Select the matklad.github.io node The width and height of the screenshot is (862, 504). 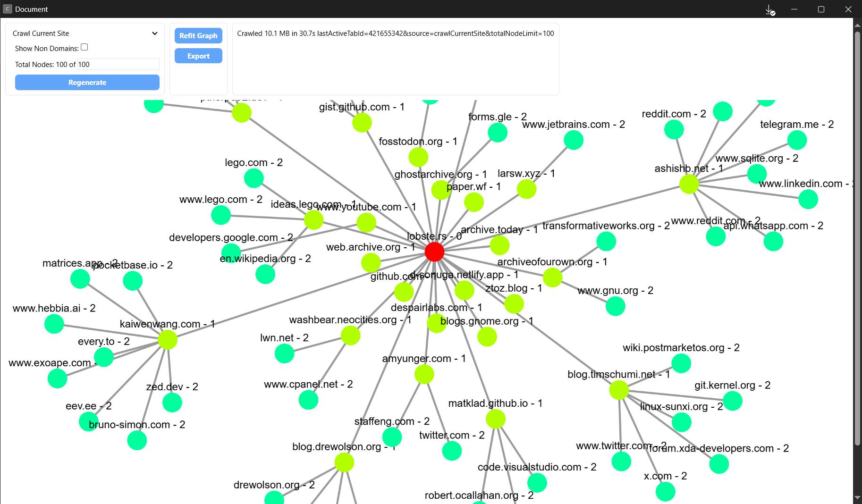[x=496, y=419]
